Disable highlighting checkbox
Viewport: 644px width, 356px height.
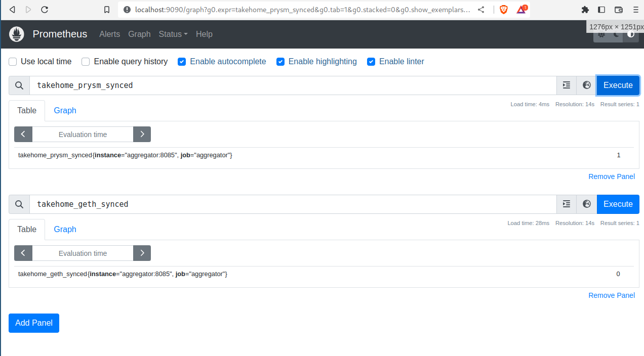pyautogui.click(x=280, y=62)
